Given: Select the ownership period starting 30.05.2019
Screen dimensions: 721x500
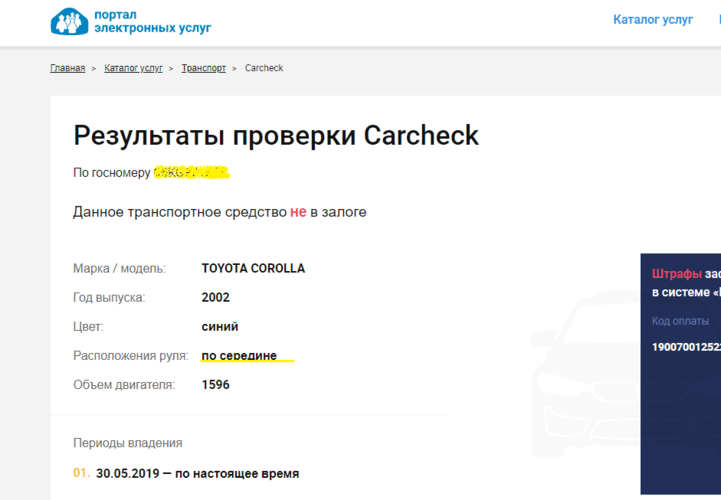Looking at the screenshot, I should coord(197,474).
